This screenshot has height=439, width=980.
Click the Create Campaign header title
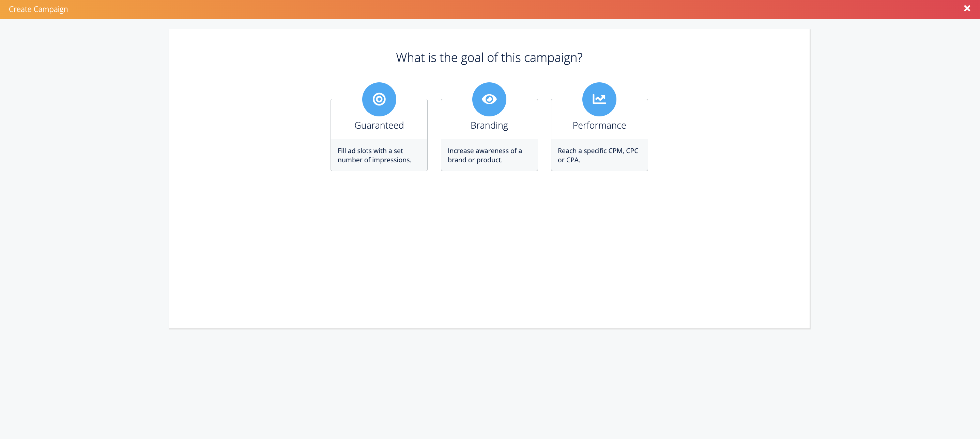(x=39, y=9)
